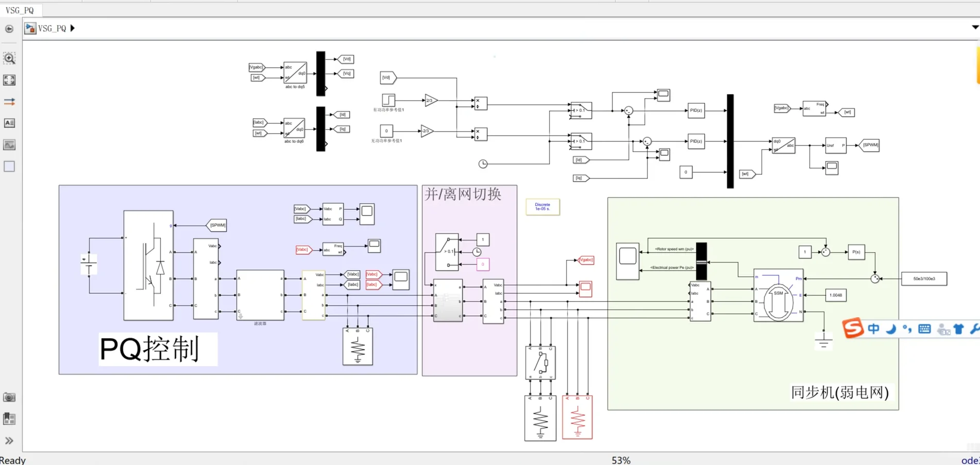The height and width of the screenshot is (465, 980).
Task: Select the 并/离网切换 area label
Action: [x=463, y=194]
